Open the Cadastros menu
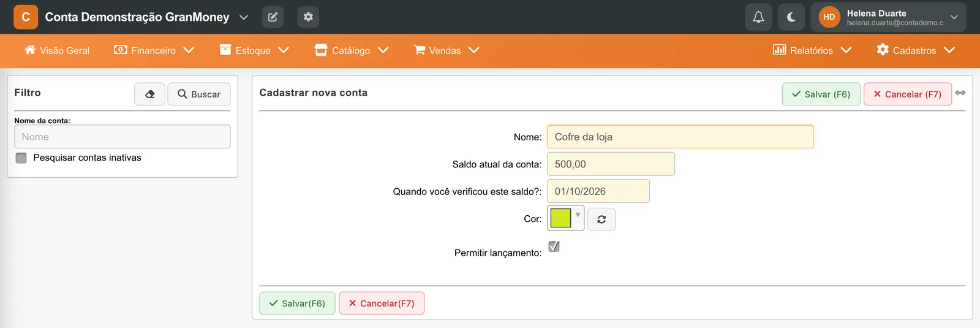Viewport: 980px width, 328px height. [916, 50]
